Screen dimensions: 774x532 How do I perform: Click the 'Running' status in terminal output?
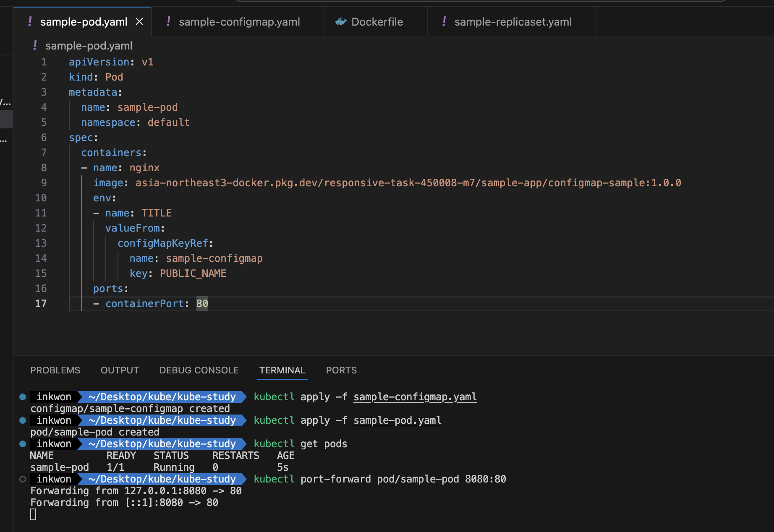(174, 467)
